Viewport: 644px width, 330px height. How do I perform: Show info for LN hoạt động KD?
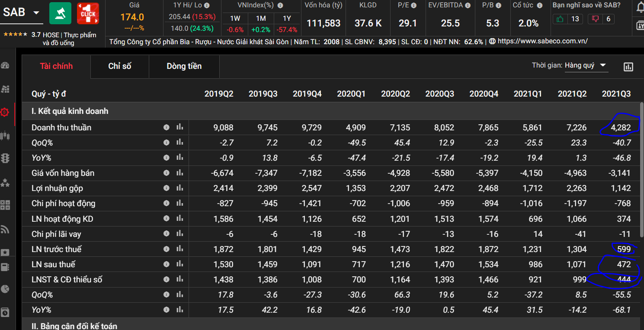click(167, 219)
